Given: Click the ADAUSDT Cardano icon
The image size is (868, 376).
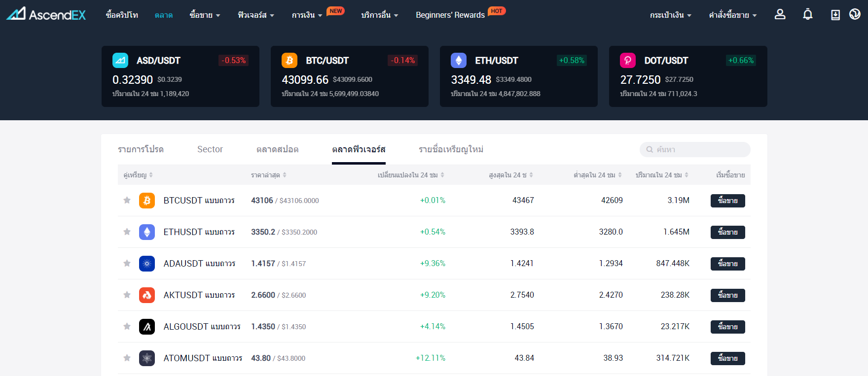Looking at the screenshot, I should click(147, 264).
